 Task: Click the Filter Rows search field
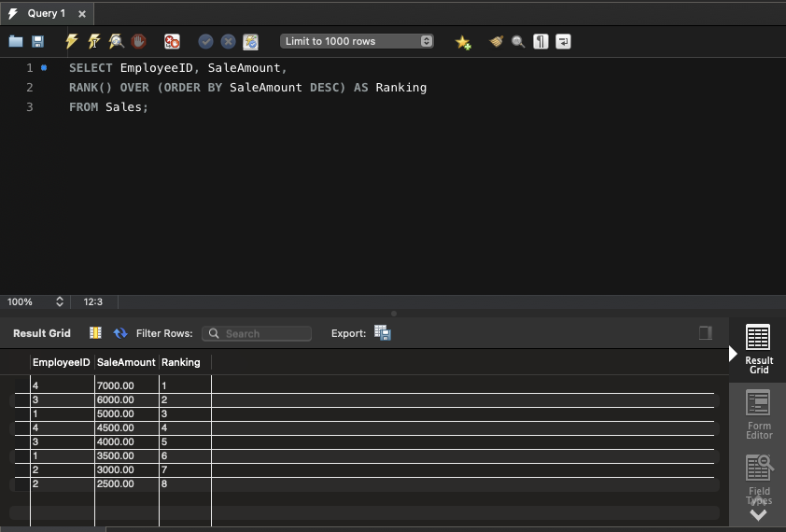pyautogui.click(x=257, y=333)
